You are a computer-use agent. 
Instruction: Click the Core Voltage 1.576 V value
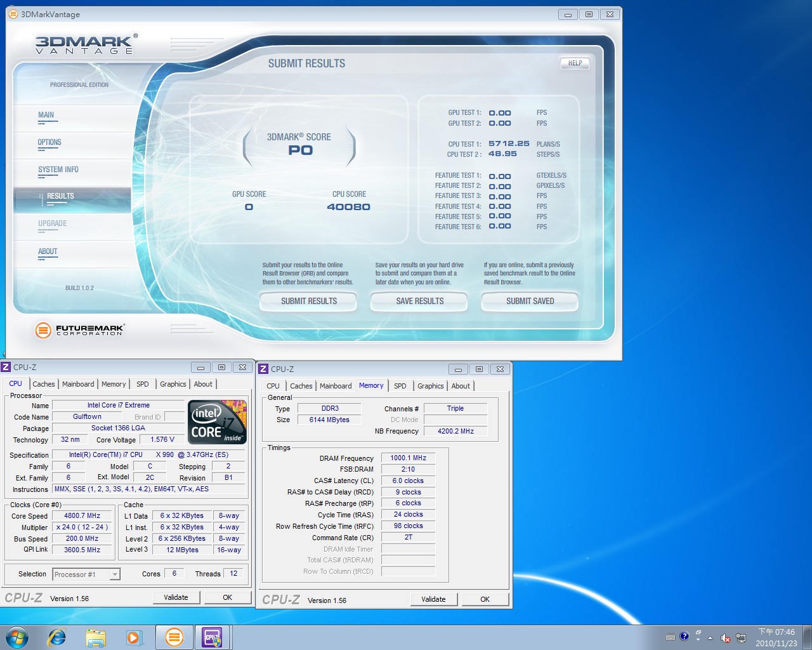[x=162, y=439]
